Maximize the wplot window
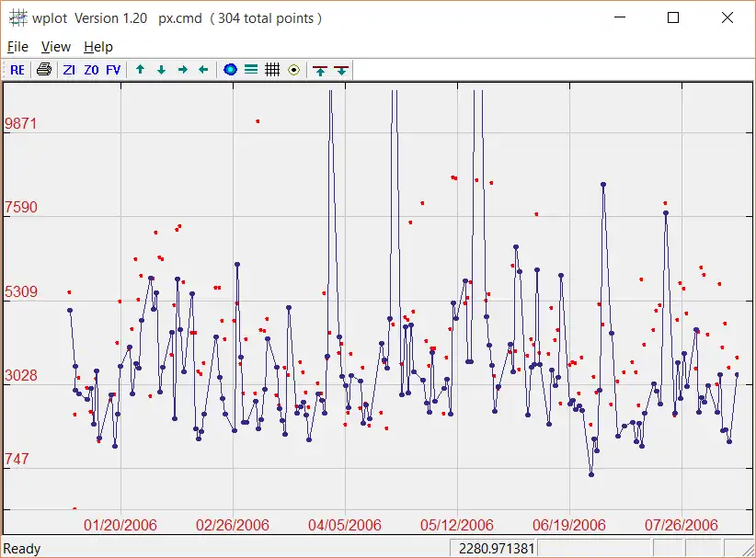Image resolution: width=756 pixels, height=558 pixels. 673,17
